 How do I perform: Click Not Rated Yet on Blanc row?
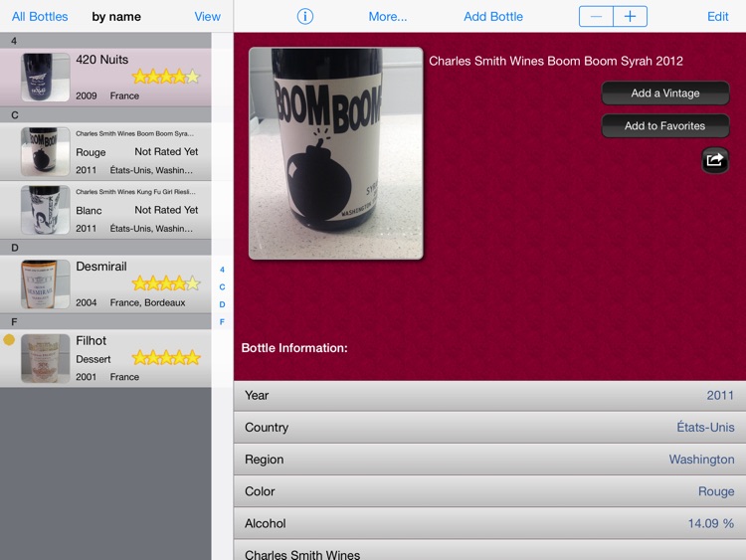click(x=166, y=210)
